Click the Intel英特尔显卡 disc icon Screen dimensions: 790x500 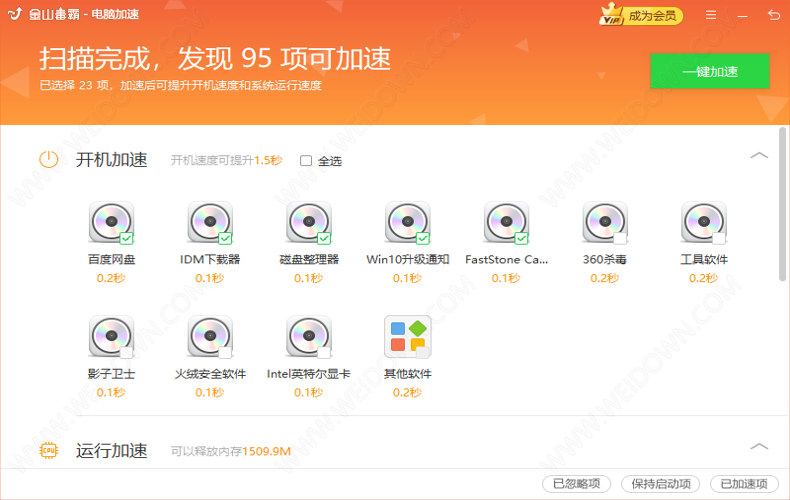coord(309,336)
